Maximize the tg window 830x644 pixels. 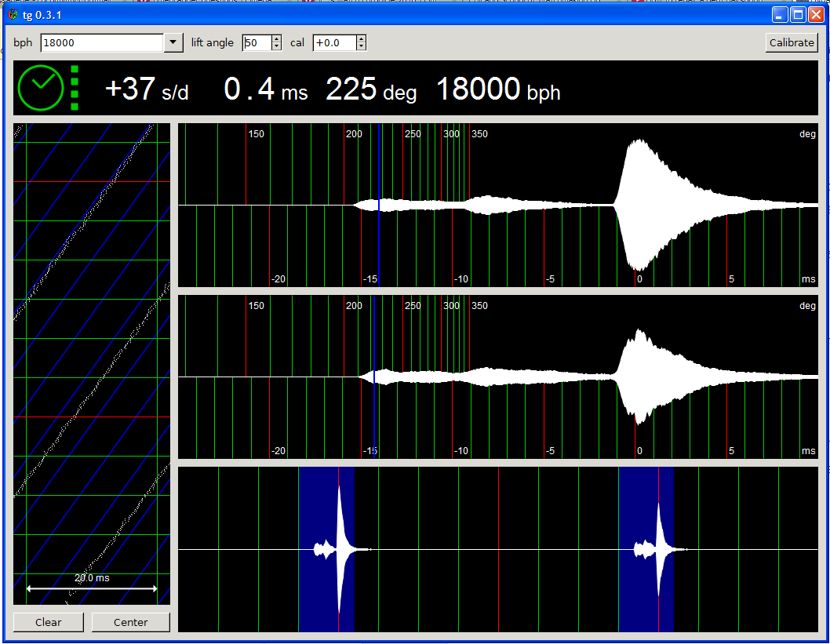tap(798, 15)
